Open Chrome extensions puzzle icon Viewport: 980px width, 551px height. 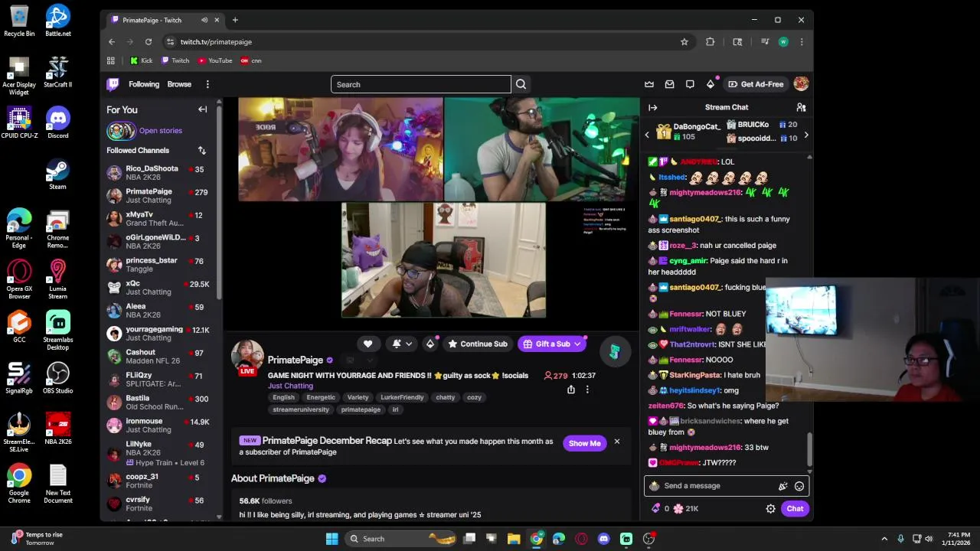click(710, 42)
